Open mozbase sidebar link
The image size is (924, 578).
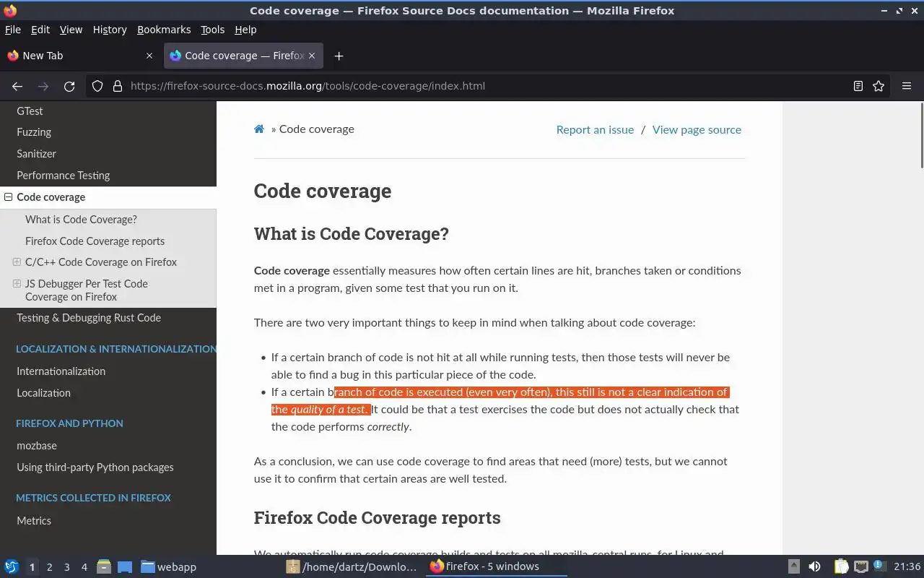[37, 446]
